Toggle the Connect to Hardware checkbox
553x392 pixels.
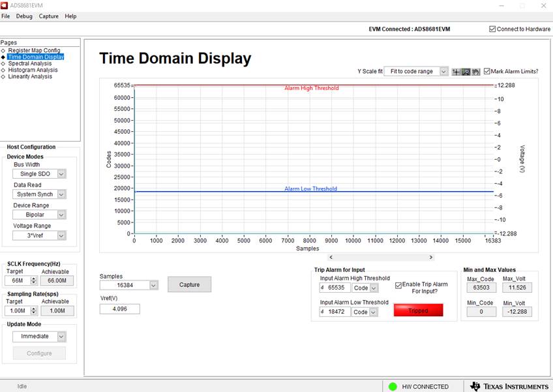coord(492,29)
